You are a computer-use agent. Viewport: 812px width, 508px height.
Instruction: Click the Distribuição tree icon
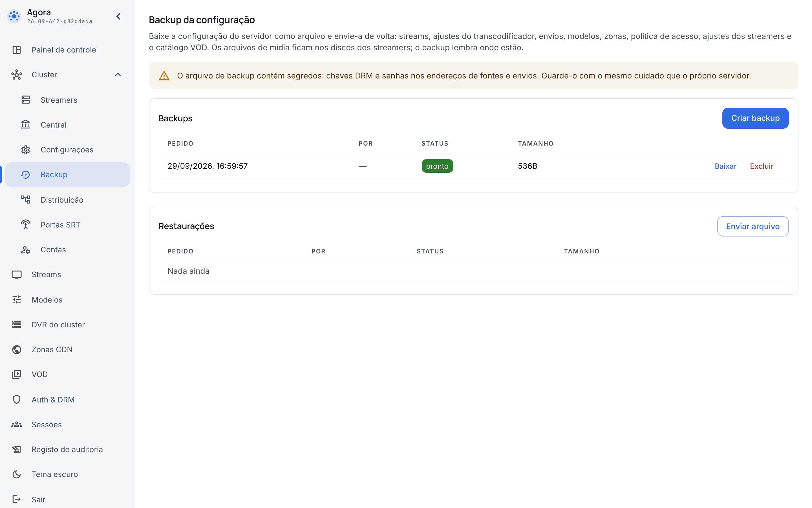coord(25,200)
